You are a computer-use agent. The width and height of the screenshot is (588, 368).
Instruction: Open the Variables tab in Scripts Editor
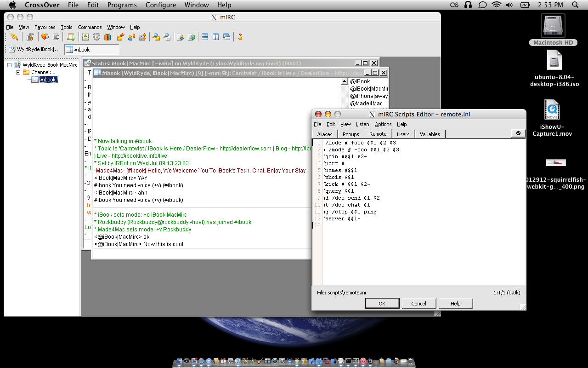tap(430, 134)
